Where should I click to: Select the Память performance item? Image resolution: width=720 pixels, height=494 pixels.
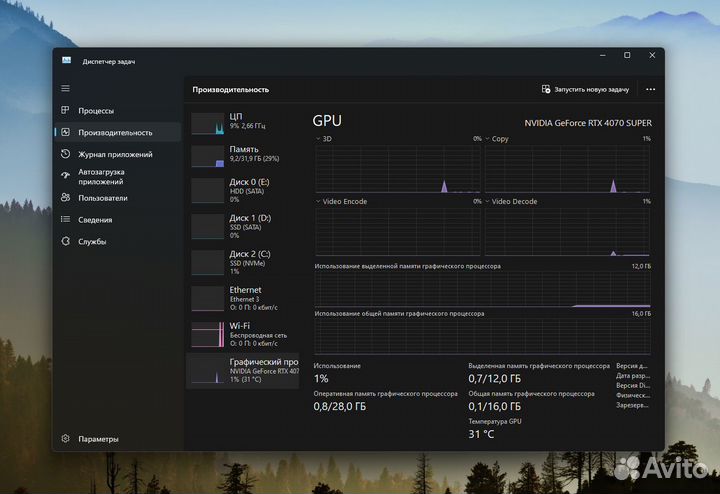(x=243, y=155)
